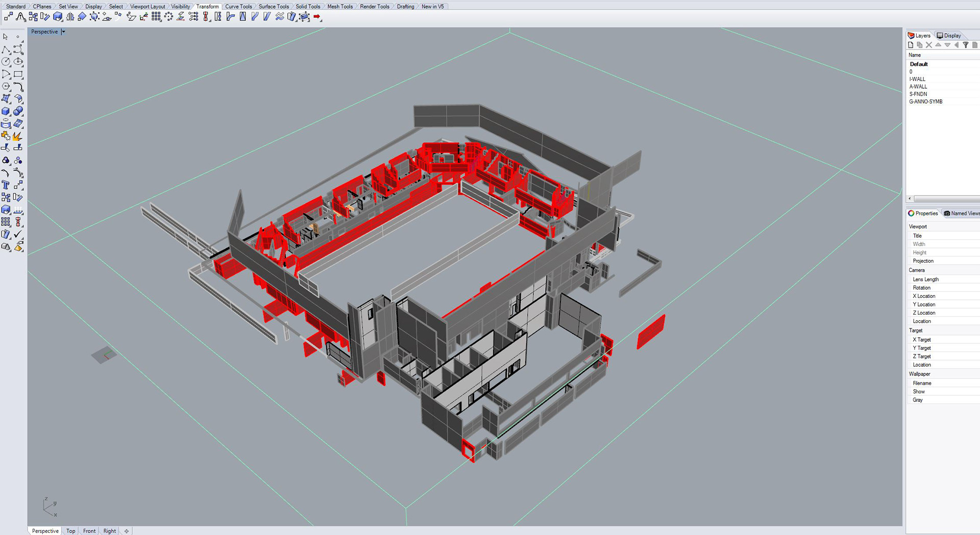This screenshot has width=980, height=535.
Task: Switch to the Set View toolbar tab
Action: point(68,7)
